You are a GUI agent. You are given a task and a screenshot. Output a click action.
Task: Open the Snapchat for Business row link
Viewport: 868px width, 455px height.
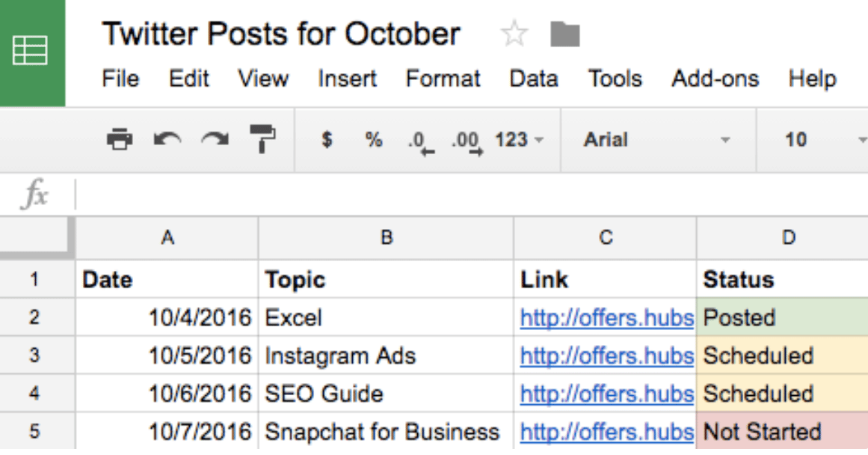tap(606, 432)
